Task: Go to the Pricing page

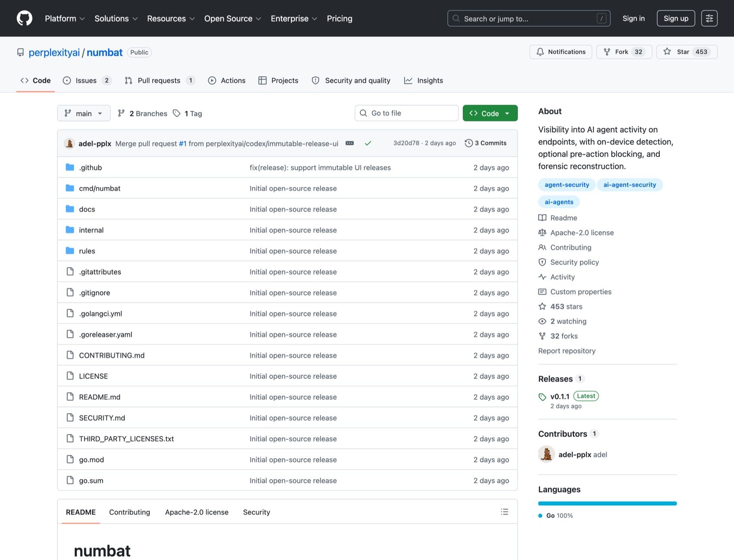Action: pos(339,19)
